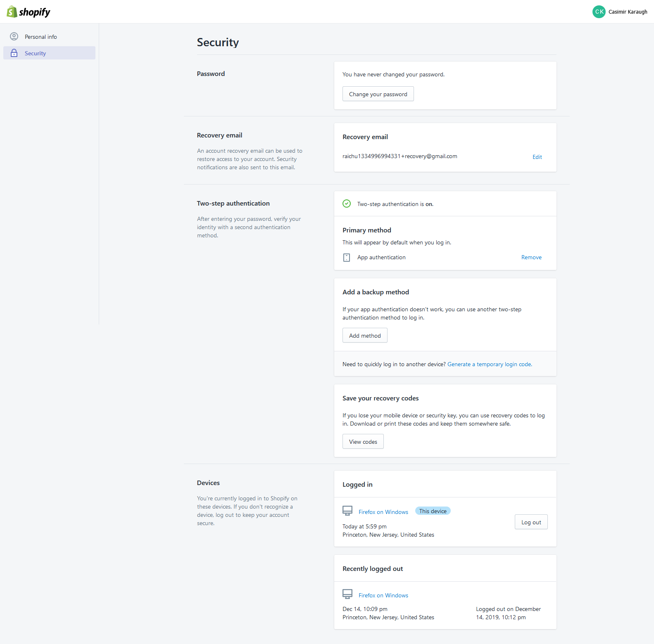Log out of this device
Image resolution: width=654 pixels, height=644 pixels.
click(x=531, y=522)
